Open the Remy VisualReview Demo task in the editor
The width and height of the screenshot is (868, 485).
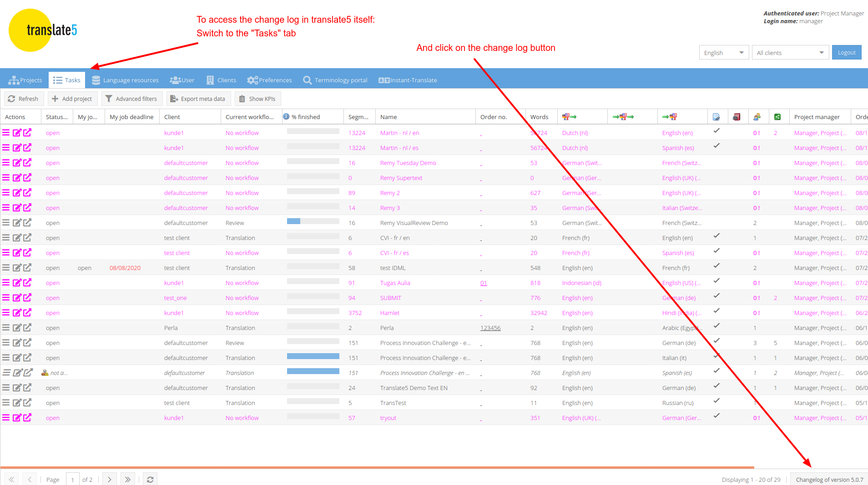pyautogui.click(x=27, y=223)
